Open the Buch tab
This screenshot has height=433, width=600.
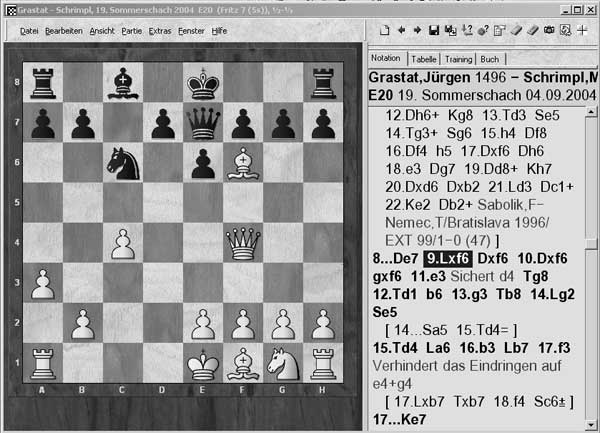click(x=488, y=59)
